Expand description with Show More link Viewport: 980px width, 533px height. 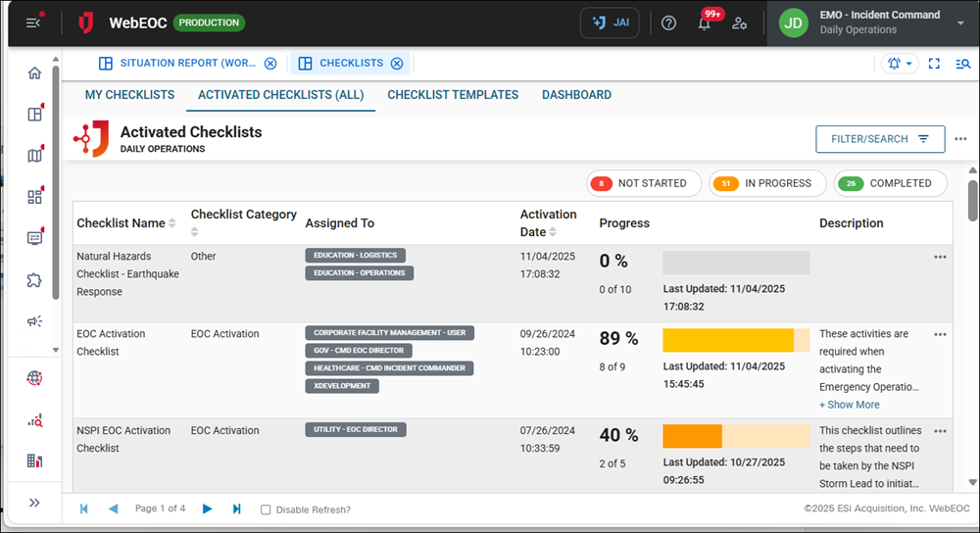pos(849,405)
